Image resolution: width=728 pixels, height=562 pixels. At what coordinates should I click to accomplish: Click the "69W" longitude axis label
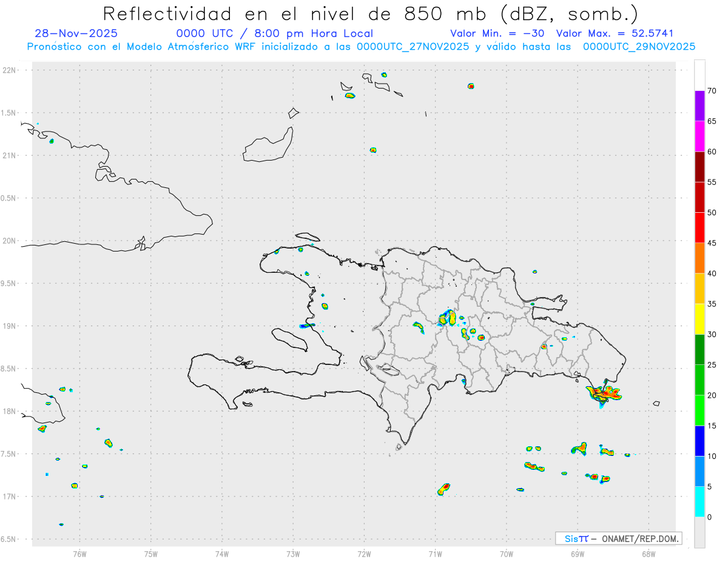point(578,554)
